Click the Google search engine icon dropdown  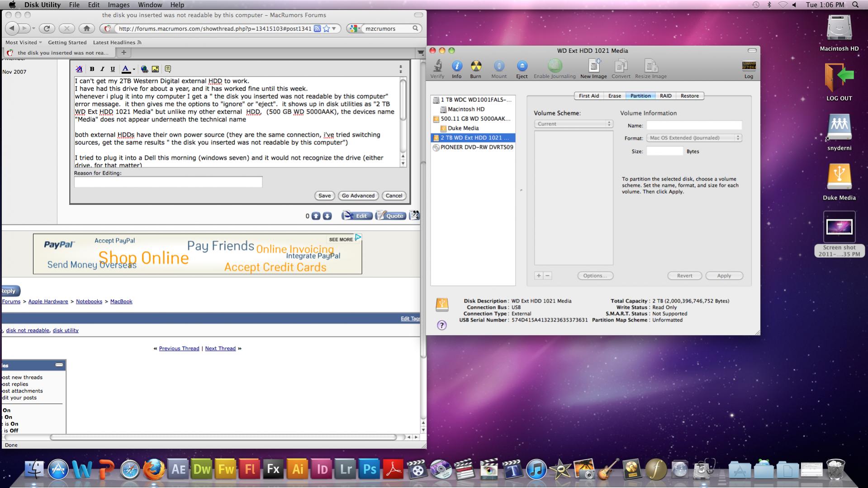pyautogui.click(x=355, y=28)
